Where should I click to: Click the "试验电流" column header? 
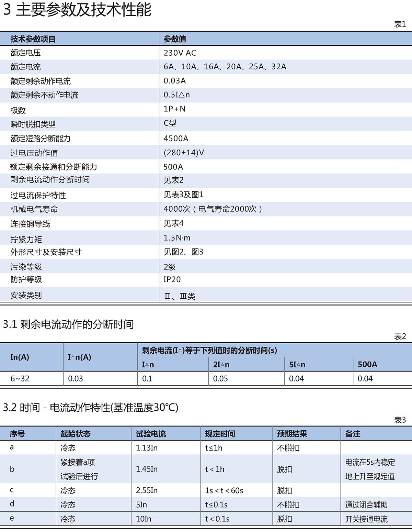tap(151, 434)
